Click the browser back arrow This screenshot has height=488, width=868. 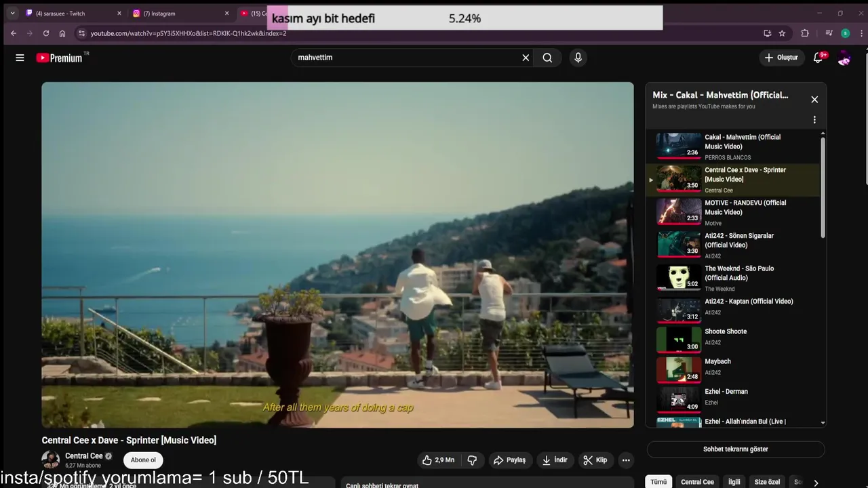pyautogui.click(x=14, y=33)
